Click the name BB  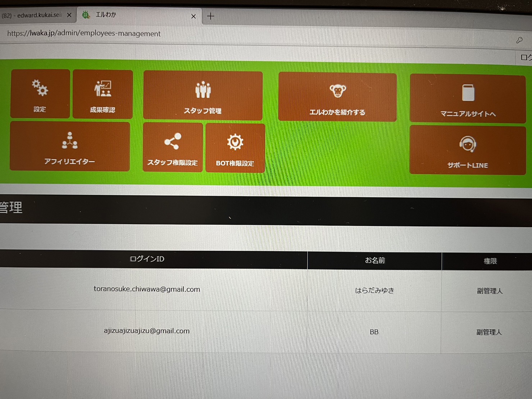point(374,332)
